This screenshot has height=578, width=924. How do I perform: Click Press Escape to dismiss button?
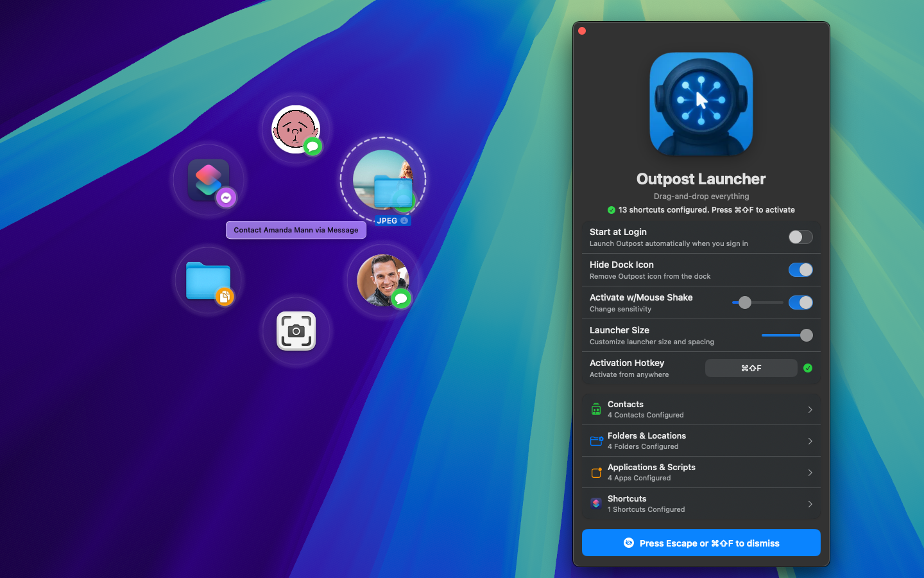701,543
